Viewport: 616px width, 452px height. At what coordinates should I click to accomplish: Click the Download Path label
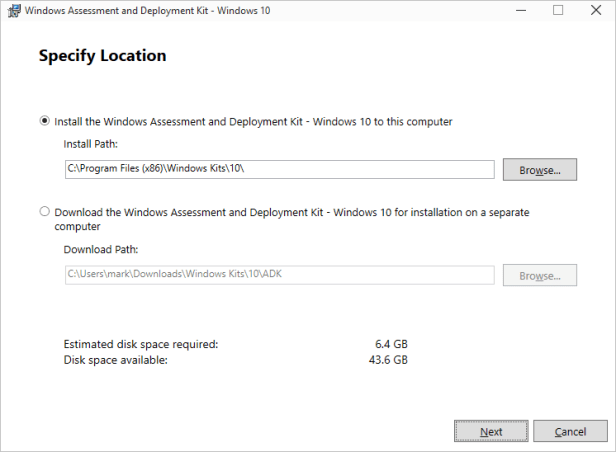pos(100,249)
